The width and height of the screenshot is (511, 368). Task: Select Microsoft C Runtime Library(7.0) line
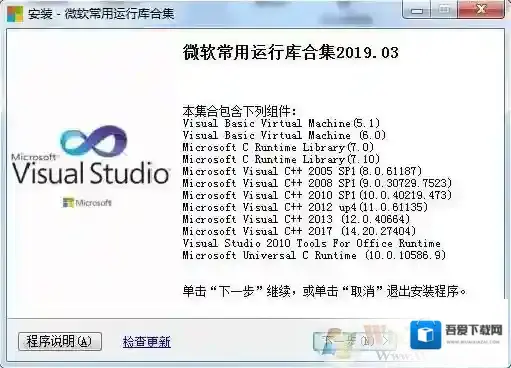coord(278,147)
